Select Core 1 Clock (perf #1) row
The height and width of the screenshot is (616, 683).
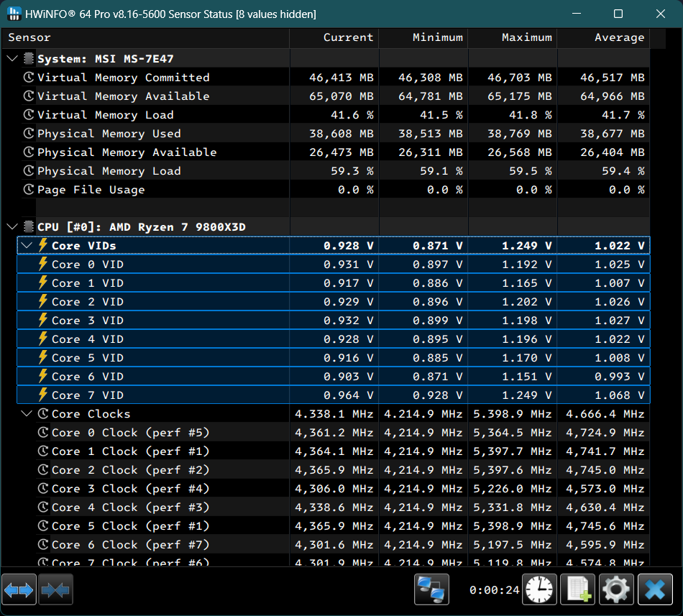[342, 451]
